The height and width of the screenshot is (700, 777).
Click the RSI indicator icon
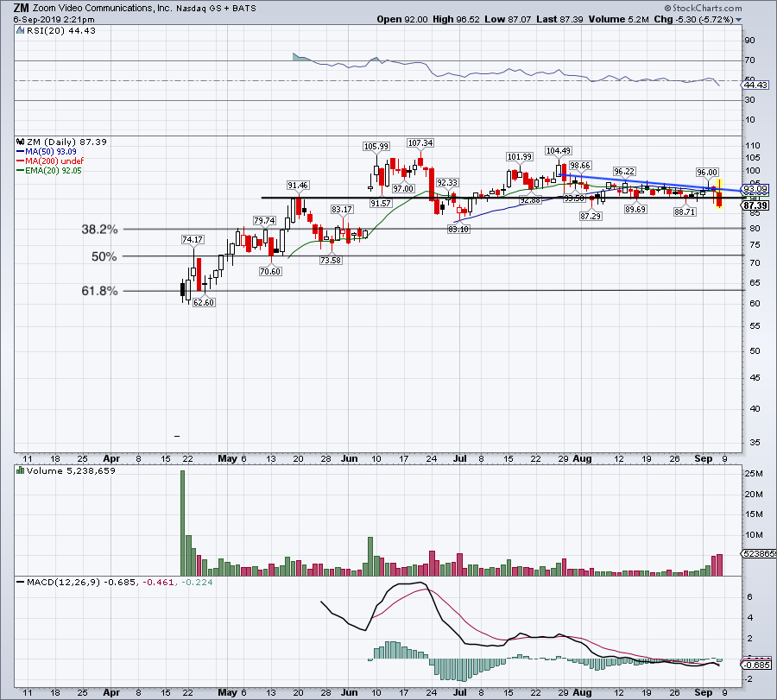tap(21, 31)
